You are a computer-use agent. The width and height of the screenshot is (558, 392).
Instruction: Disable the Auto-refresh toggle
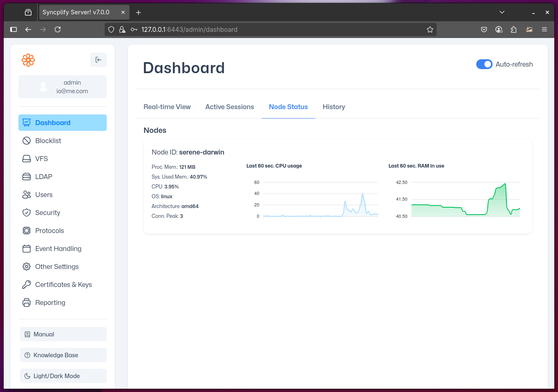484,64
